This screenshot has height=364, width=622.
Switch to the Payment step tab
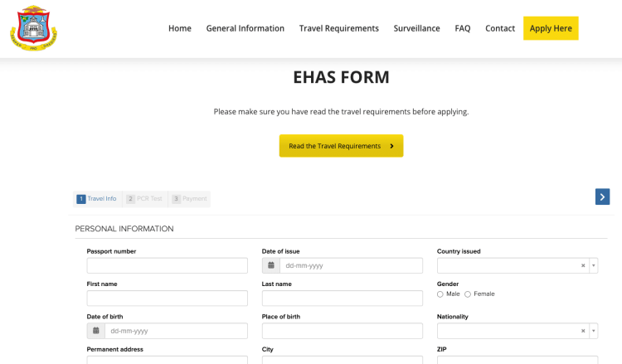190,199
